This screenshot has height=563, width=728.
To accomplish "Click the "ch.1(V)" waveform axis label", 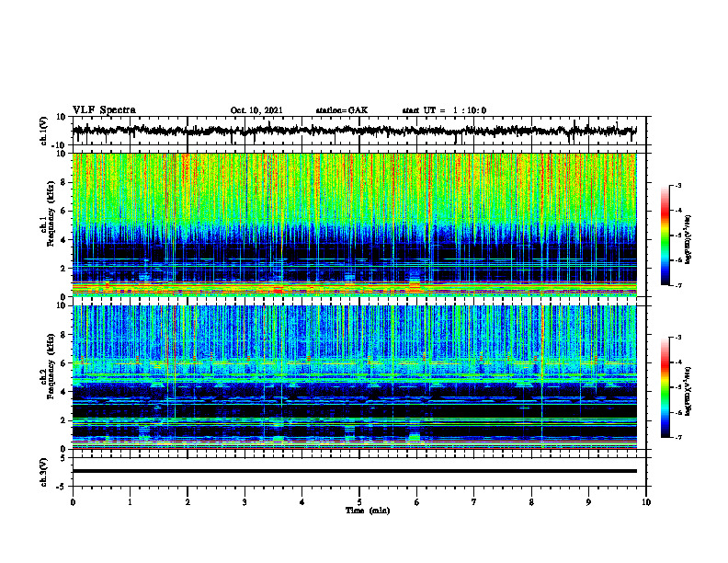I will 44,131.
